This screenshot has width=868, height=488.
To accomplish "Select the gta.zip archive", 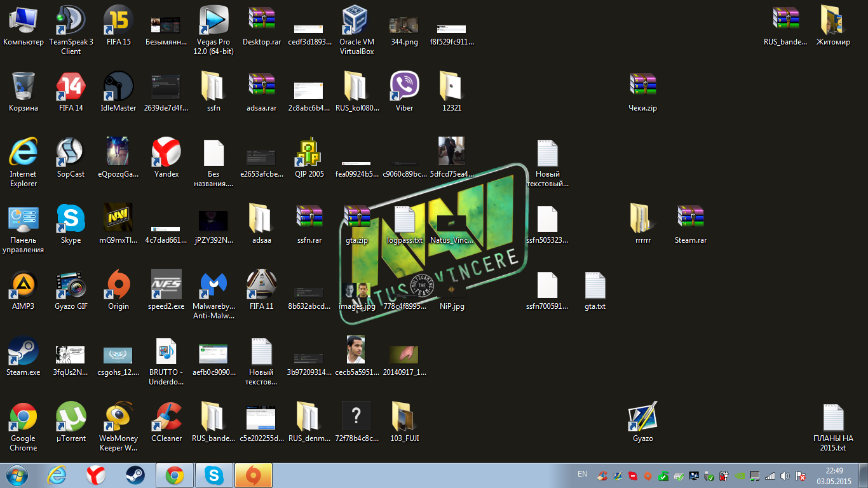I will 356,224.
